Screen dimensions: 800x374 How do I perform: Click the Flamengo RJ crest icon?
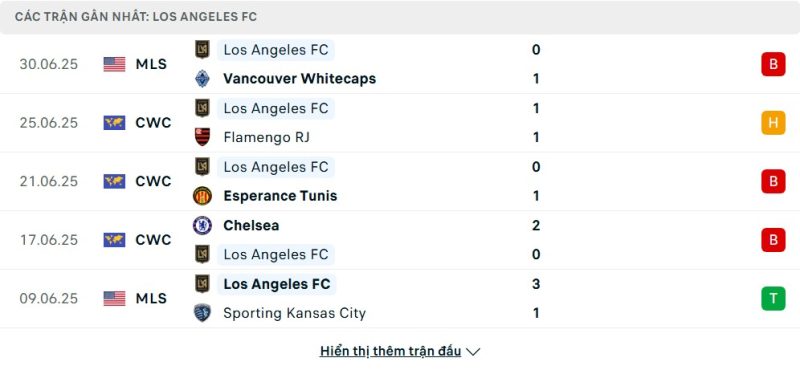[202, 137]
